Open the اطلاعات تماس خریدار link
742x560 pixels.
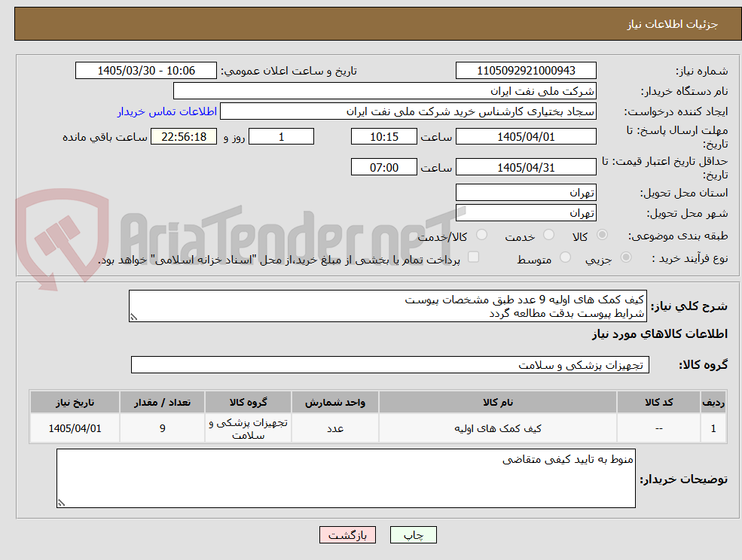tap(167, 111)
